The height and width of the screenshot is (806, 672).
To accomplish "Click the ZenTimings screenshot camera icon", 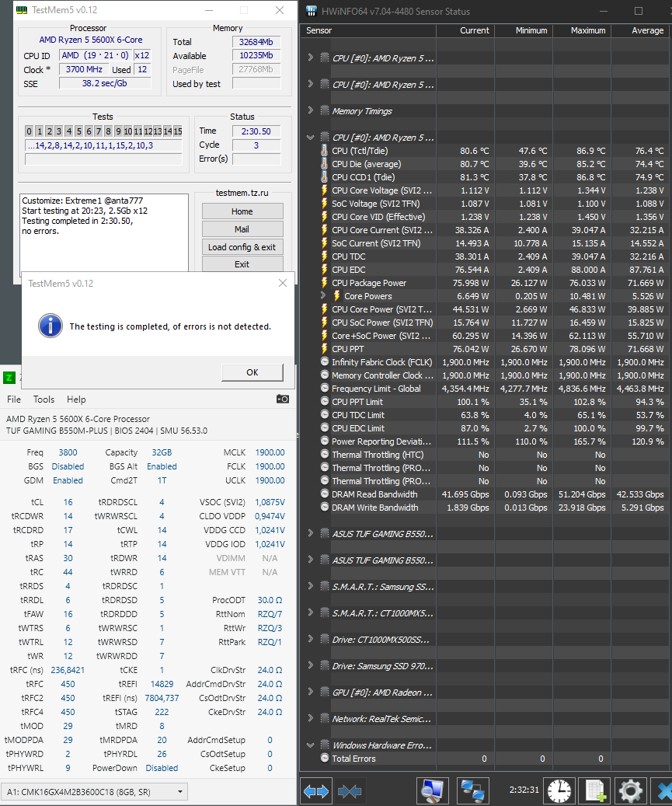I will point(283,399).
